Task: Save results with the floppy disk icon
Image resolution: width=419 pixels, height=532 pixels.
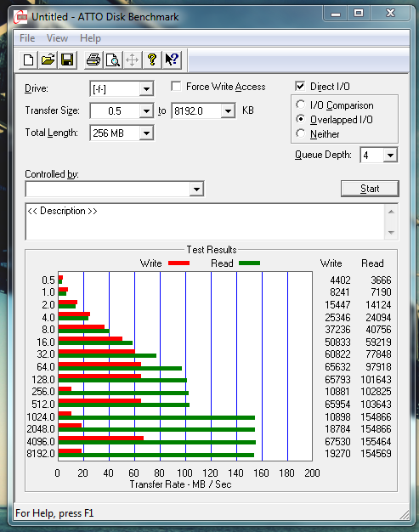Action: click(x=67, y=60)
